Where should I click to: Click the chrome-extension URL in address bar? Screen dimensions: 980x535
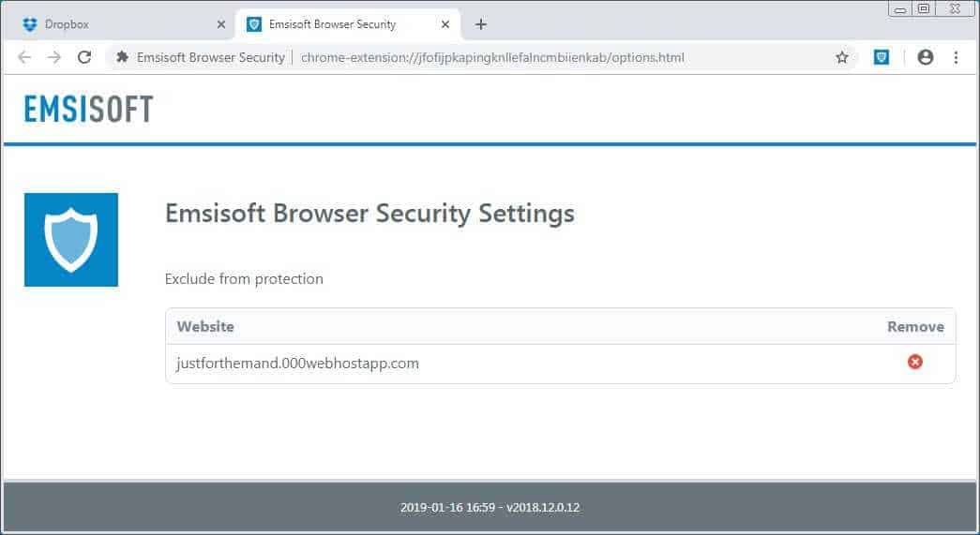tap(492, 57)
